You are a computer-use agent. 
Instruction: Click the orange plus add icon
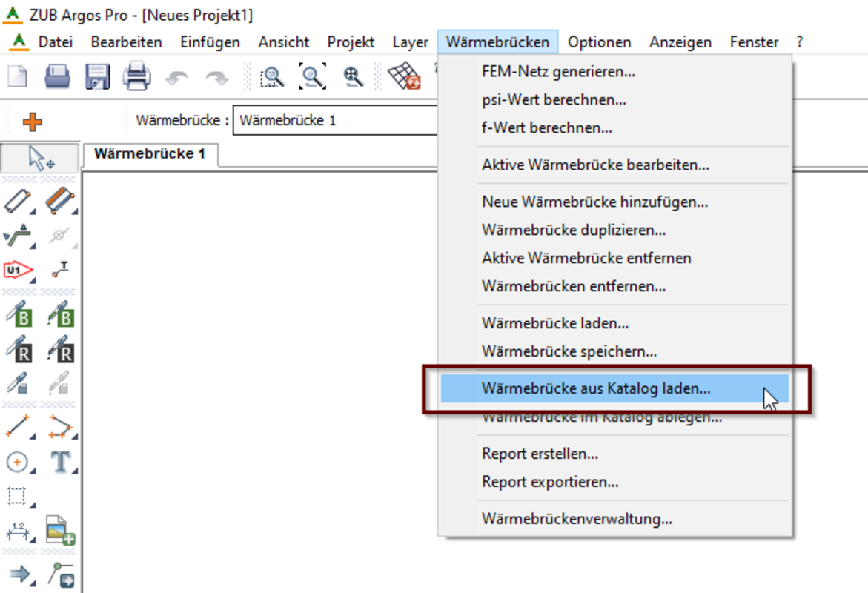coord(33,122)
